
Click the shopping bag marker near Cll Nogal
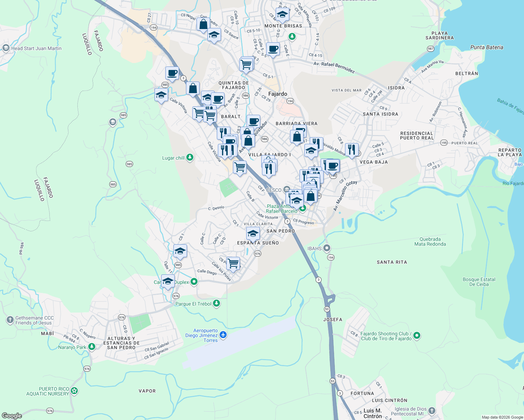203,24
